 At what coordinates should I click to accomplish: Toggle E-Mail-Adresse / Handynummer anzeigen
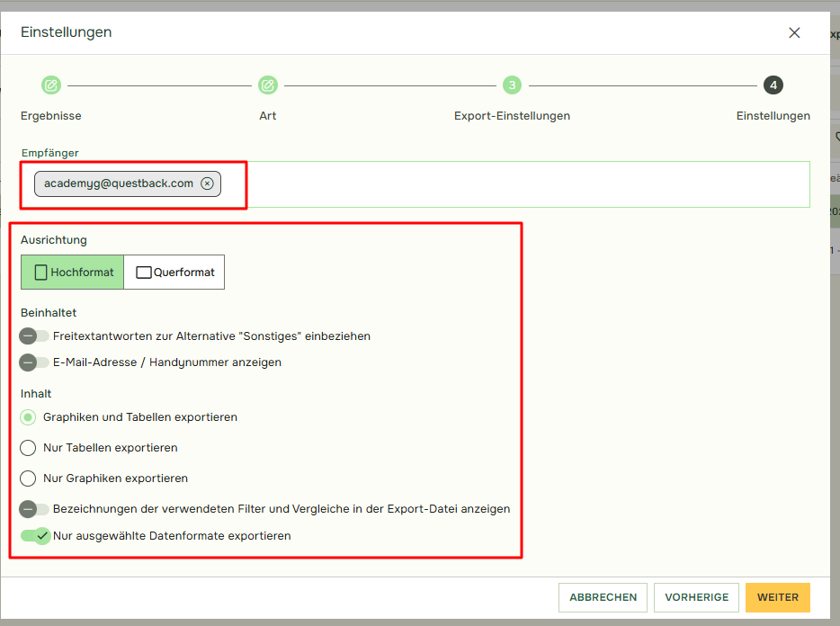[35, 362]
